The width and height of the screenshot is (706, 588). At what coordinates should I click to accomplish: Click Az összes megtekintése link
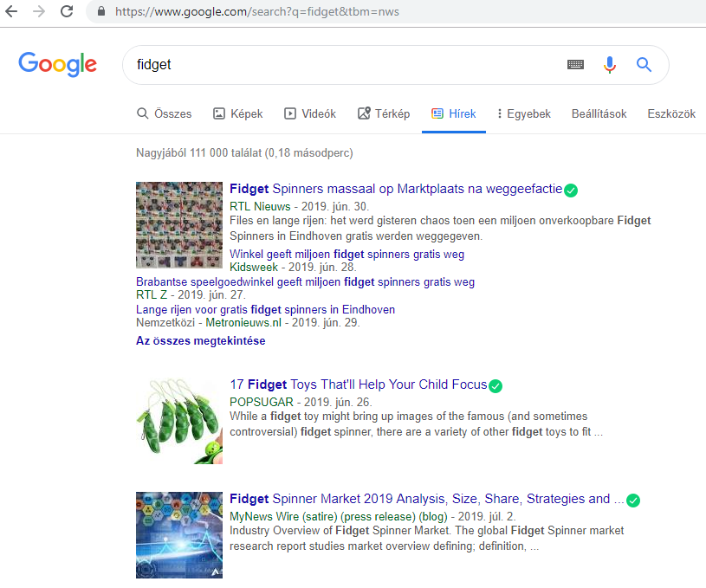point(201,341)
